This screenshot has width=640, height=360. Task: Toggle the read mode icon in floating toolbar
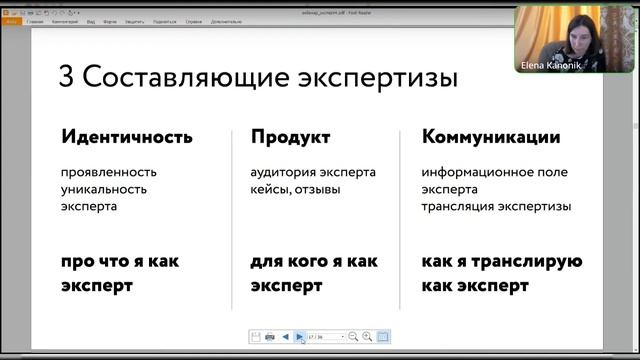pos(383,337)
